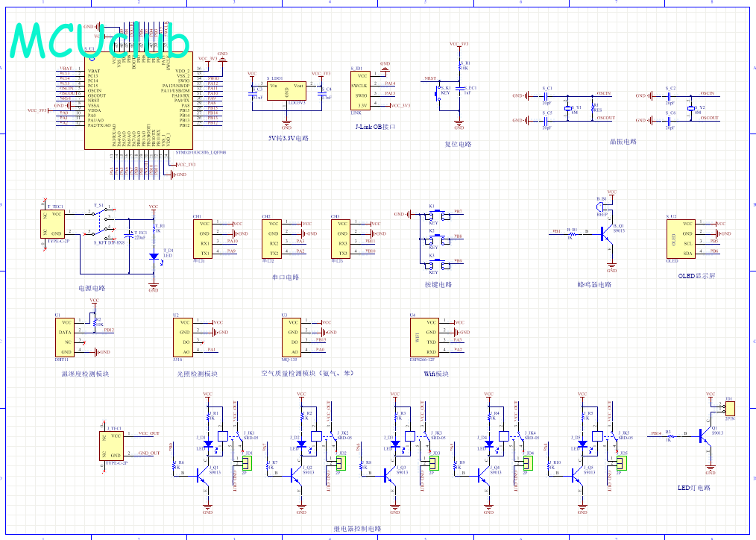Click the "光照检测模块" section label
Viewport: 756px width, 540px height.
coord(197,374)
